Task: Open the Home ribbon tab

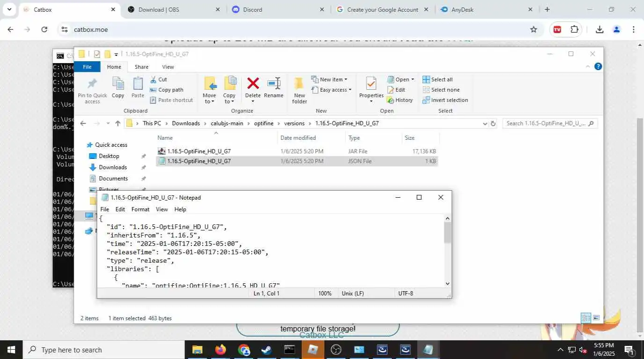Action: tap(114, 67)
